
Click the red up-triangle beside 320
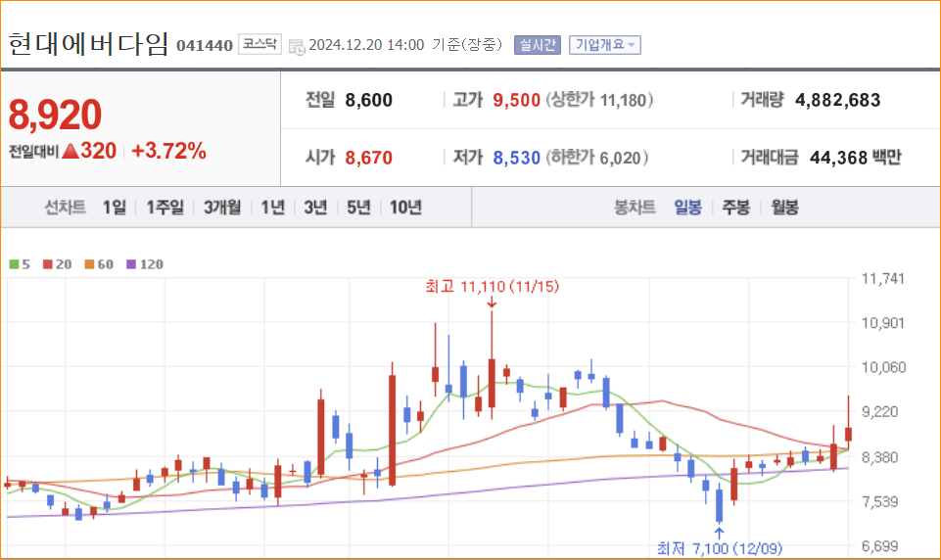pos(71,151)
